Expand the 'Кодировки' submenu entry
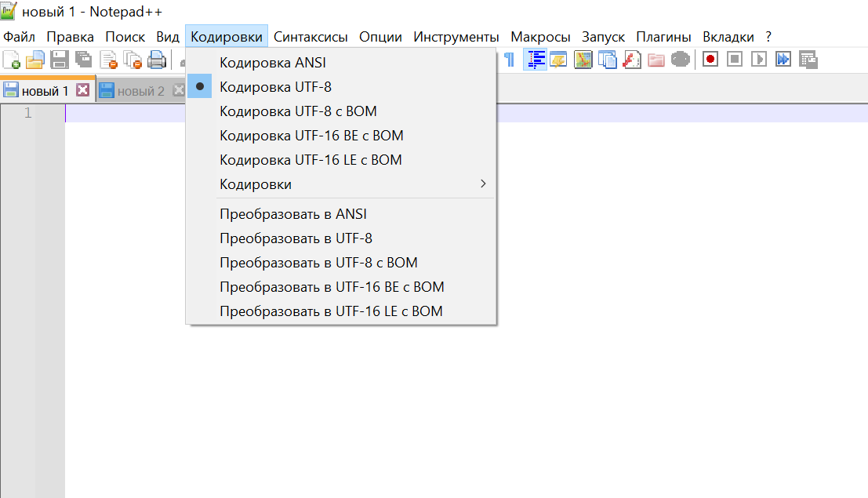The height and width of the screenshot is (498, 868). pyautogui.click(x=341, y=184)
